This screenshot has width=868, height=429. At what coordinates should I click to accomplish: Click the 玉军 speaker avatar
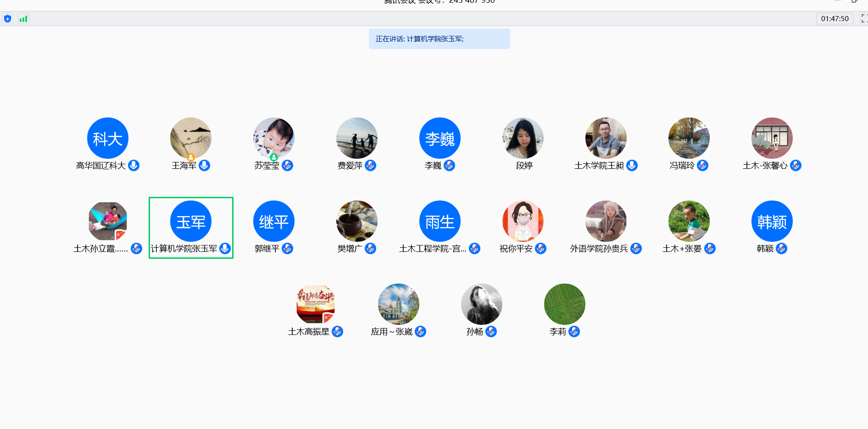point(191,221)
